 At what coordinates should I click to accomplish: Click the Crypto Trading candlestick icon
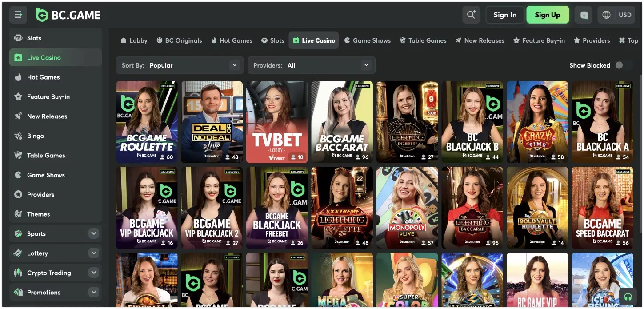(18, 273)
